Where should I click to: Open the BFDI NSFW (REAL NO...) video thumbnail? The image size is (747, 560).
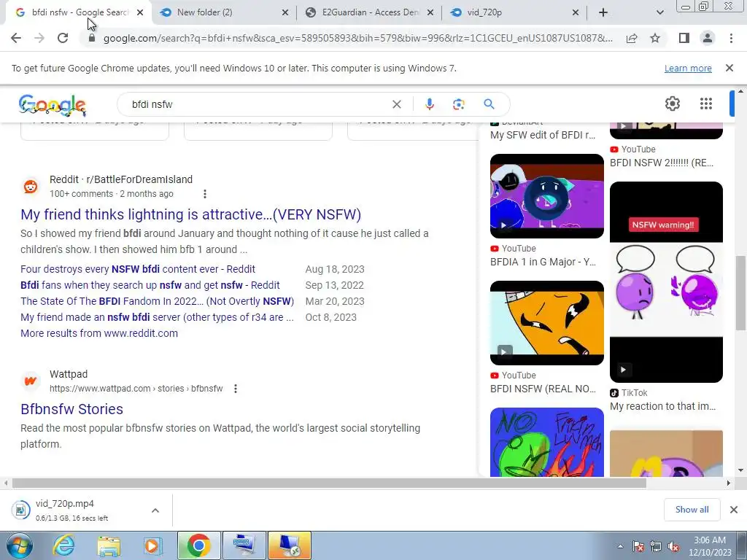[547, 323]
